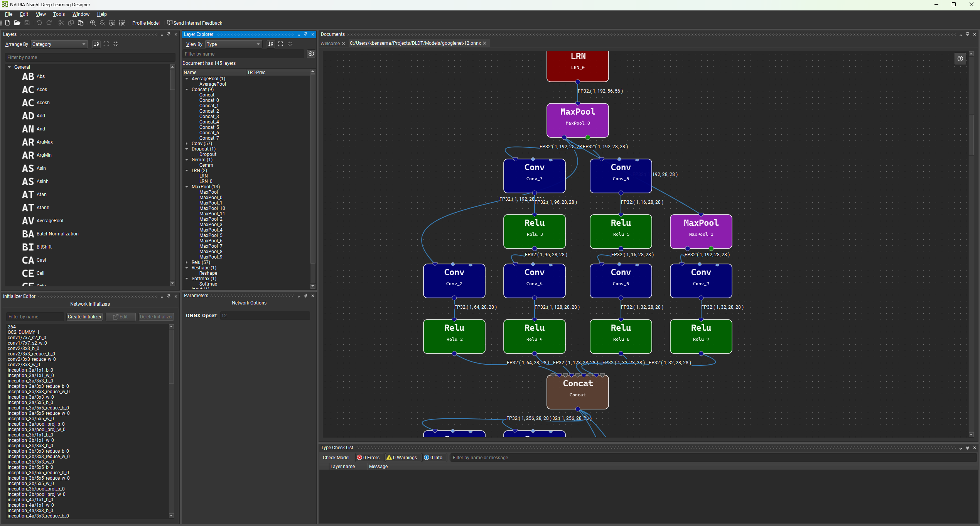The height and width of the screenshot is (526, 980).
Task: Select the brown Concat node
Action: [577, 392]
